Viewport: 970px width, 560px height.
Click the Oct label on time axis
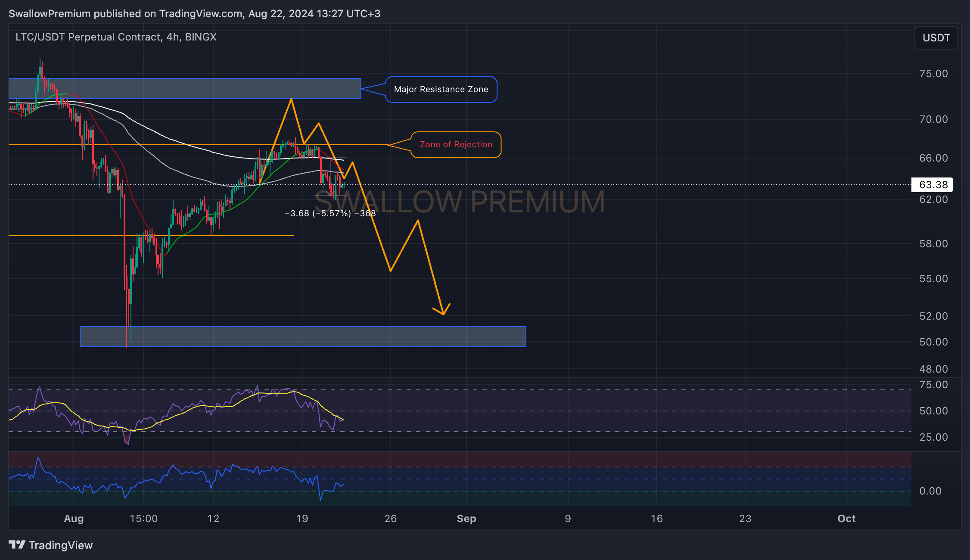tap(846, 519)
